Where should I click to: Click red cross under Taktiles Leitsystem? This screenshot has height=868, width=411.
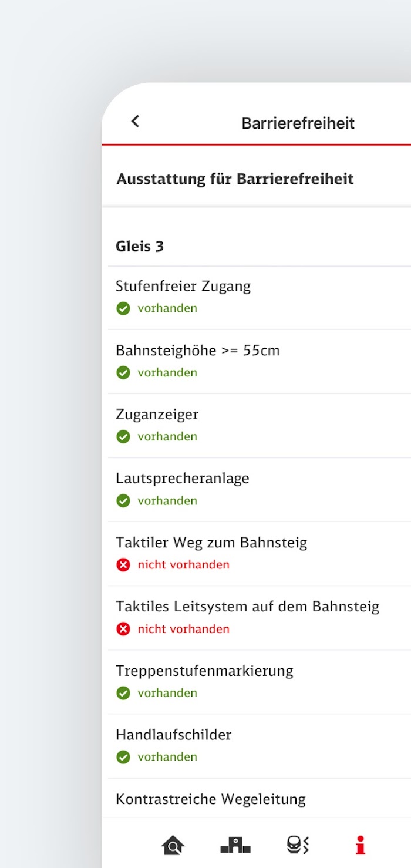point(123,629)
